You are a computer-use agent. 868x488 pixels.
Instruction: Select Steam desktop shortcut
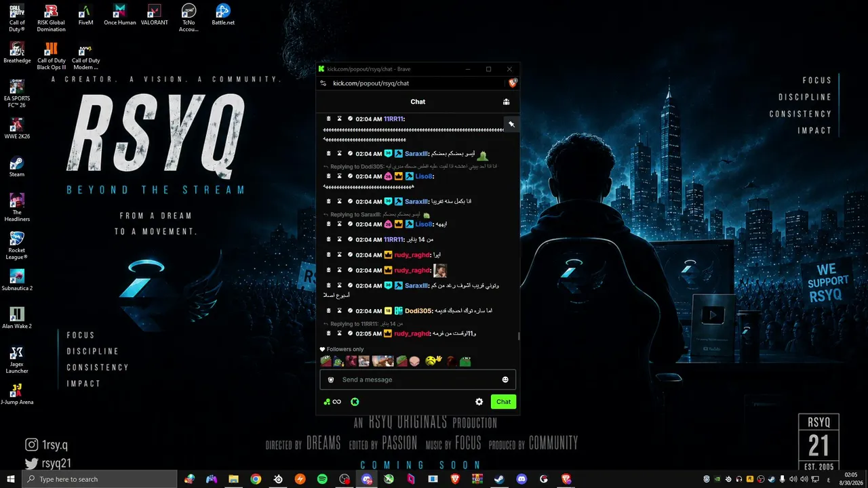[x=17, y=167]
